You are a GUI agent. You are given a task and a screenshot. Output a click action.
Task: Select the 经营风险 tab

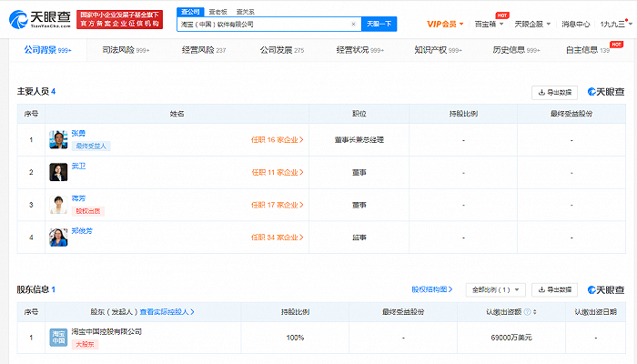point(198,51)
